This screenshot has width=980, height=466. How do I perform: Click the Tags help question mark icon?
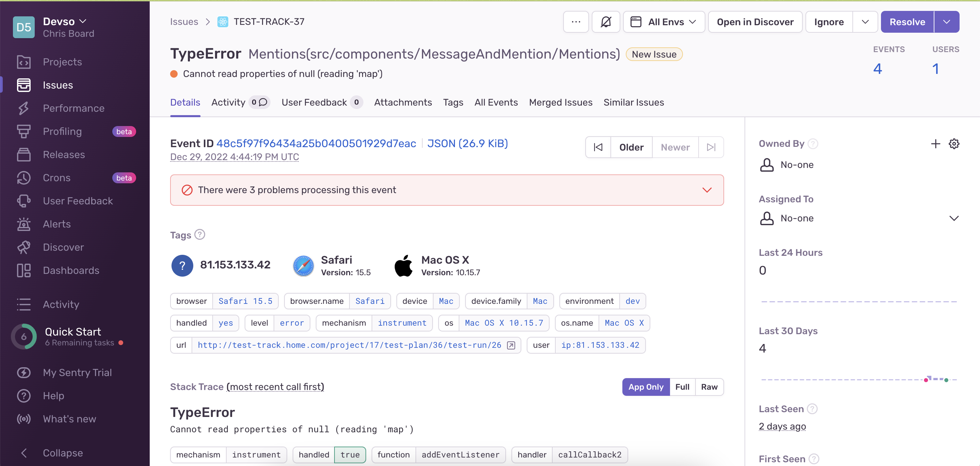coord(200,234)
